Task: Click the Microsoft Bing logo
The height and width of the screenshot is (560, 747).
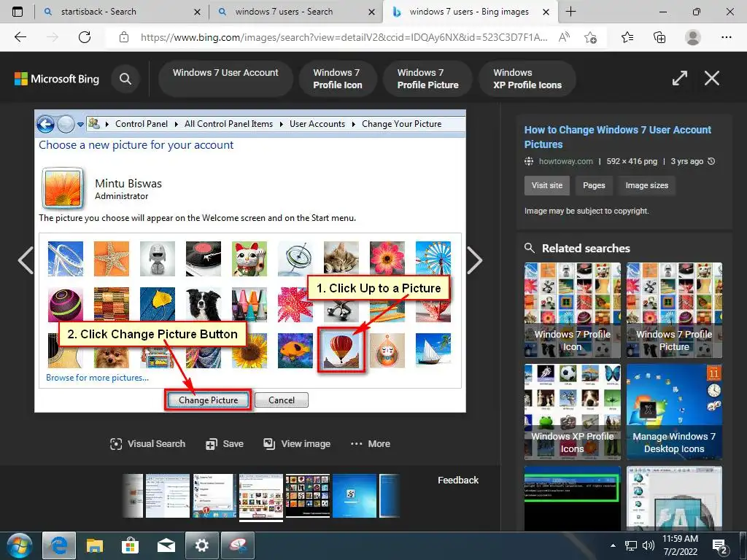Action: pyautogui.click(x=57, y=79)
